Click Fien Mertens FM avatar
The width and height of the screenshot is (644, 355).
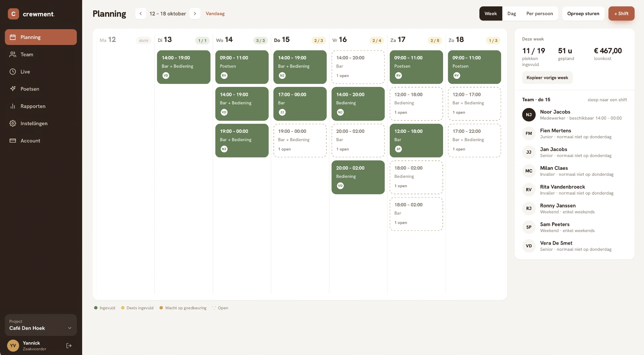(529, 134)
